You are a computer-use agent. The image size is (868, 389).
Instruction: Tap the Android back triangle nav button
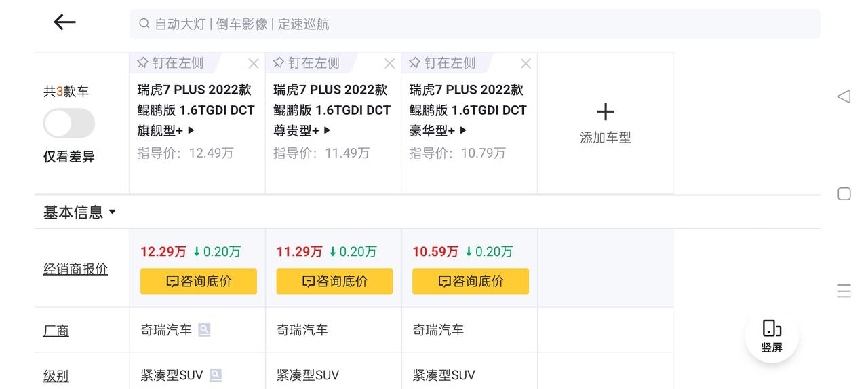click(x=844, y=96)
